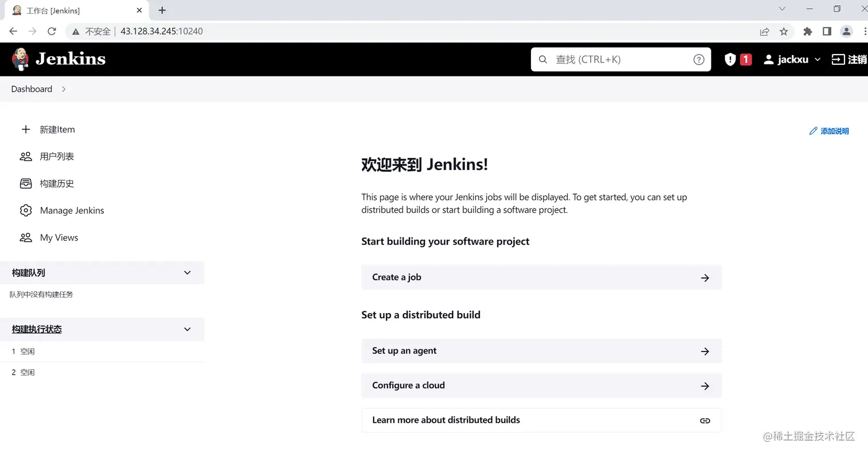Open 构建历史 in the sidebar
The width and height of the screenshot is (868, 455).
pyautogui.click(x=57, y=183)
